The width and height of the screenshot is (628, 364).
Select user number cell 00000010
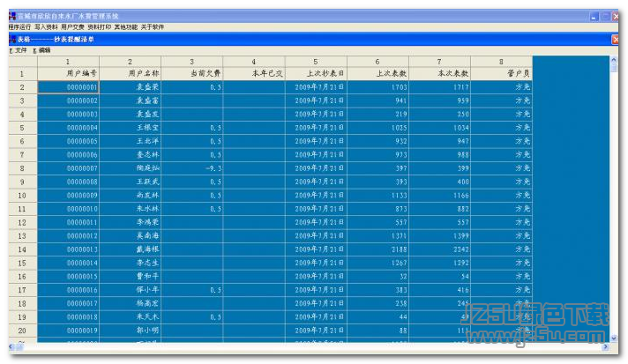click(69, 209)
